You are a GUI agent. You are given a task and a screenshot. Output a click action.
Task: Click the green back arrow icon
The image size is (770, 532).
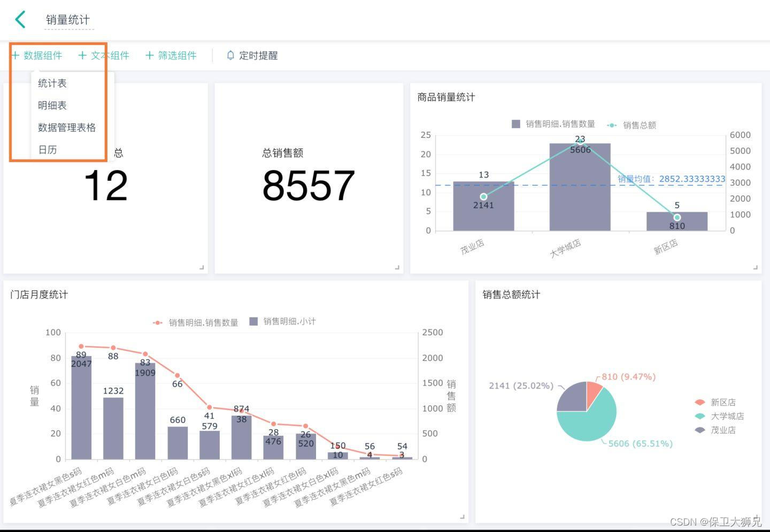(x=20, y=19)
